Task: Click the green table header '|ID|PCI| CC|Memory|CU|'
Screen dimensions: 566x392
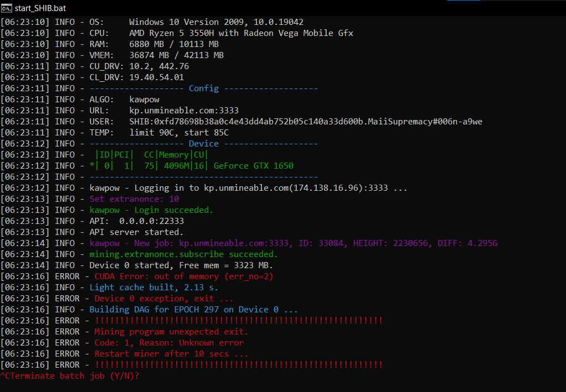Action: pos(151,155)
